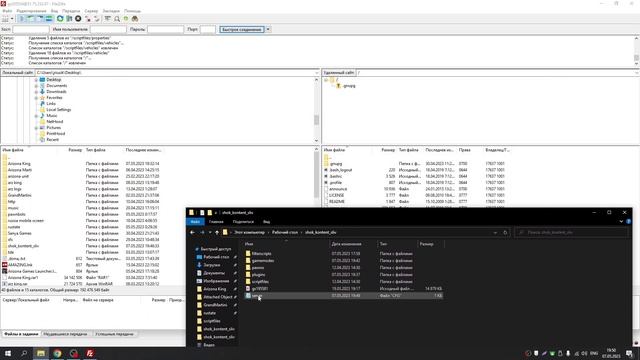Select Senya Games folder in local list
The width and height of the screenshot is (640, 360).
point(19,233)
